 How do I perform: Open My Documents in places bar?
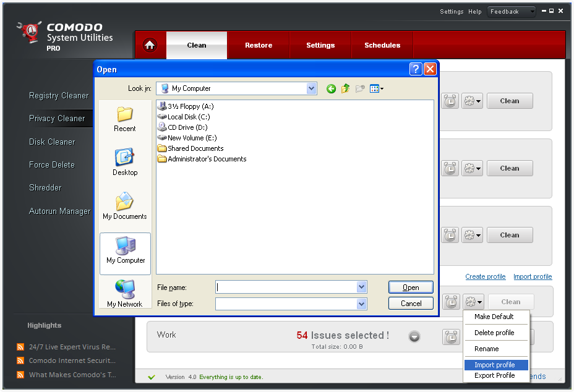tap(125, 207)
